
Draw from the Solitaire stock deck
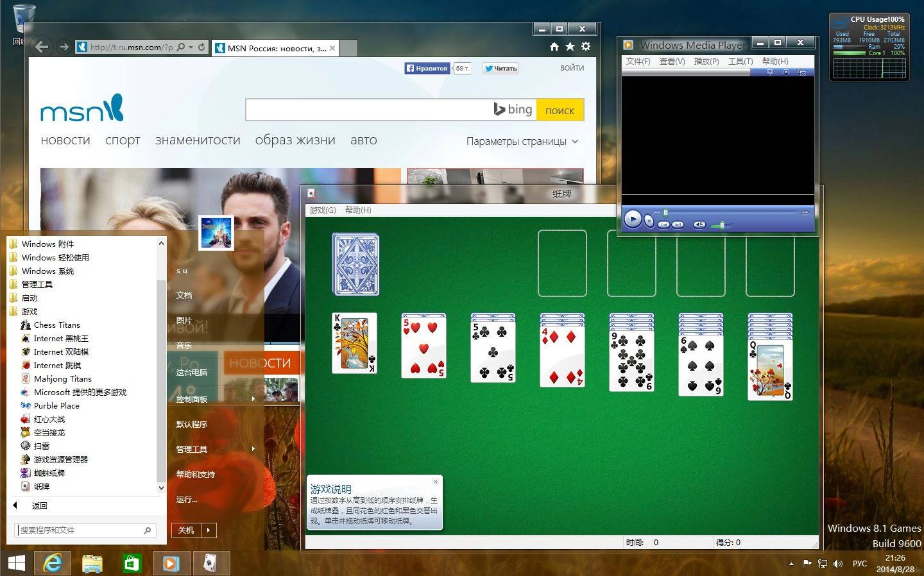coord(355,264)
